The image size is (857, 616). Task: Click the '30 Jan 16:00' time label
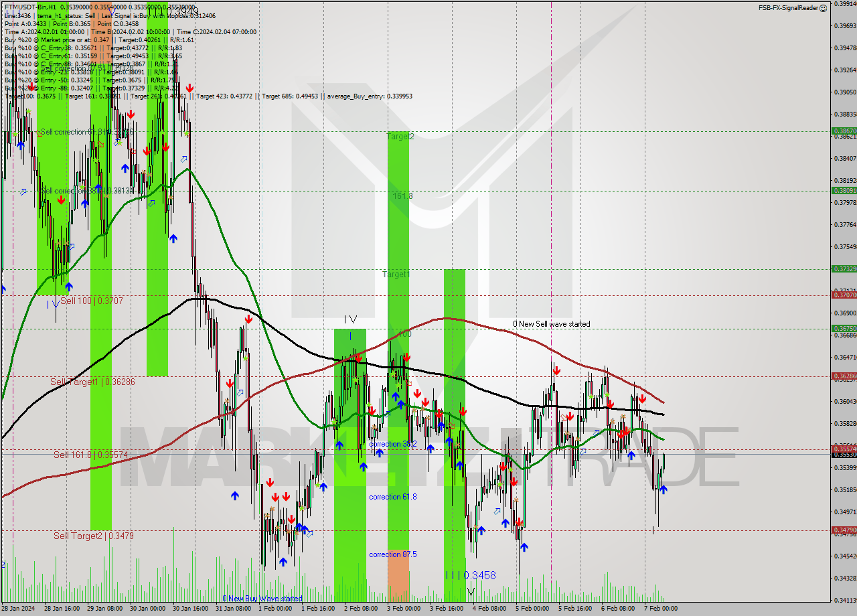click(191, 609)
